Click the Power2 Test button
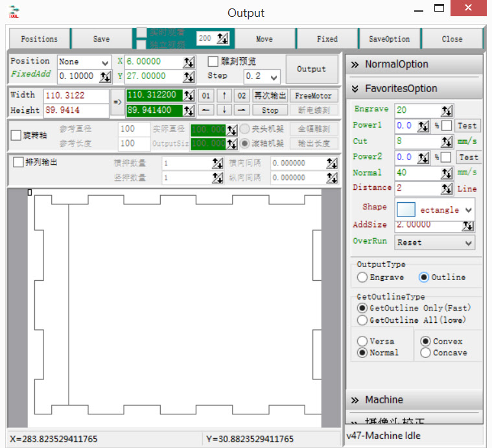This screenshot has height=448, width=492. pos(469,157)
